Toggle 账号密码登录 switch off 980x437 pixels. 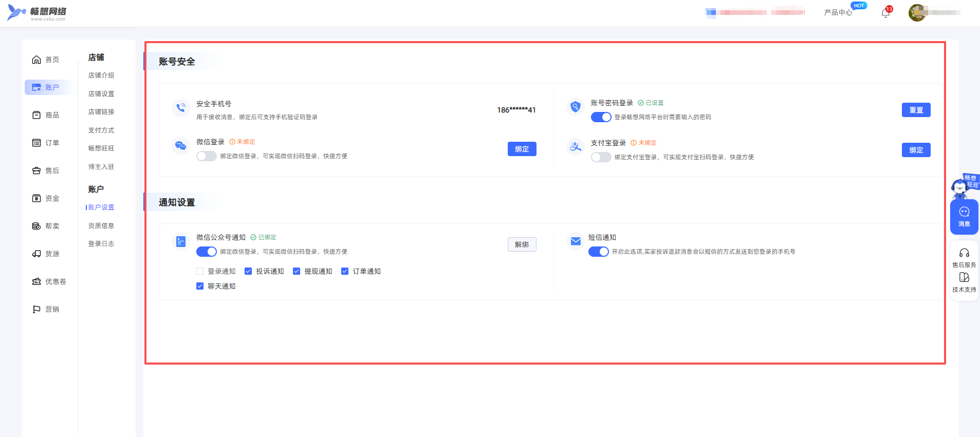pos(601,117)
